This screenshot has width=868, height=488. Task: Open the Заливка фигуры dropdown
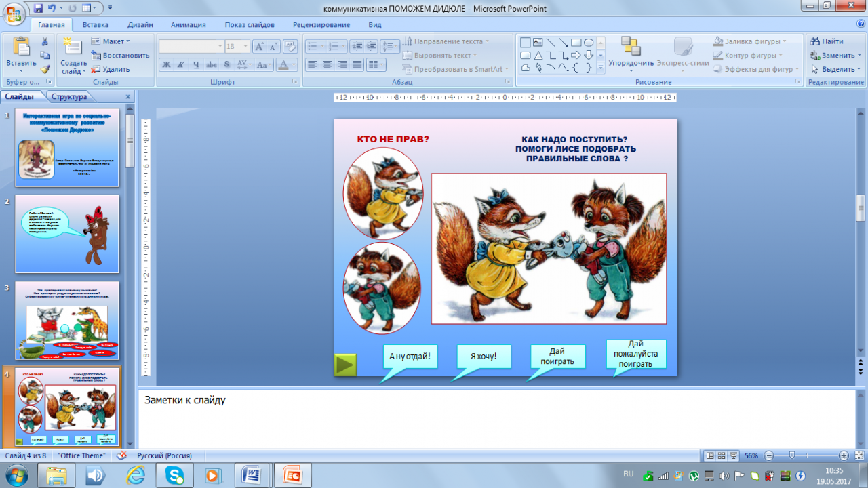(x=750, y=41)
